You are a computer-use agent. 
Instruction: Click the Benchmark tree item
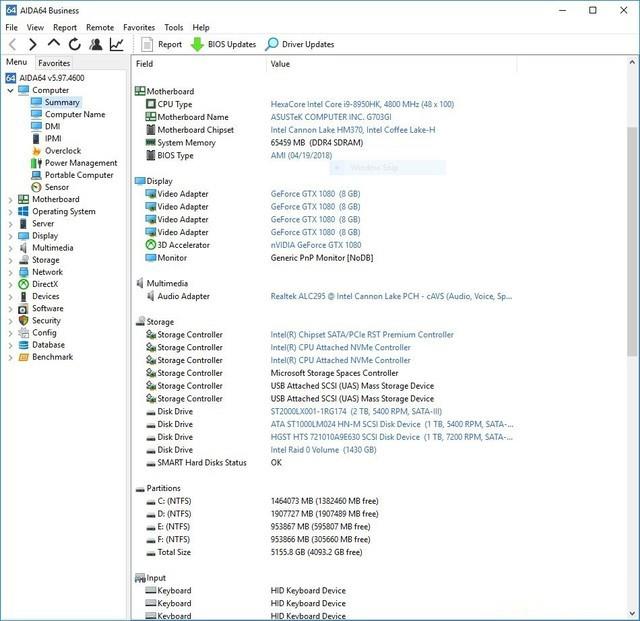tap(52, 357)
